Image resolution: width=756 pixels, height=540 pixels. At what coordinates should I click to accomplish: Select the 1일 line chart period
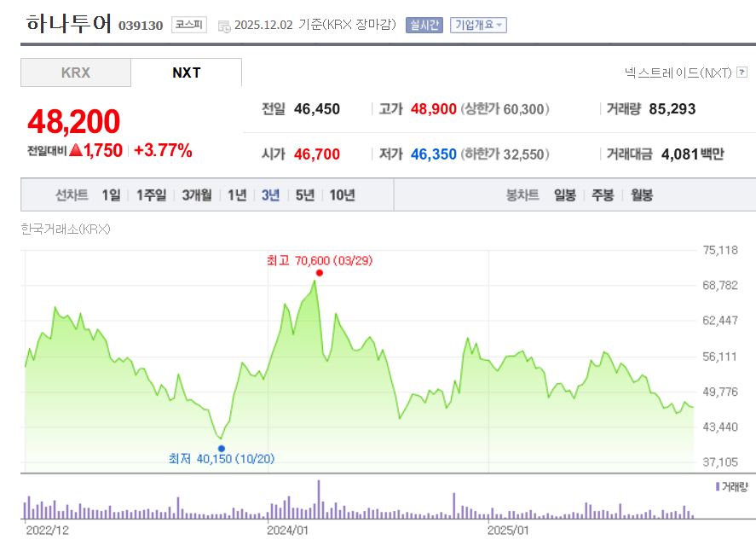coord(112,195)
